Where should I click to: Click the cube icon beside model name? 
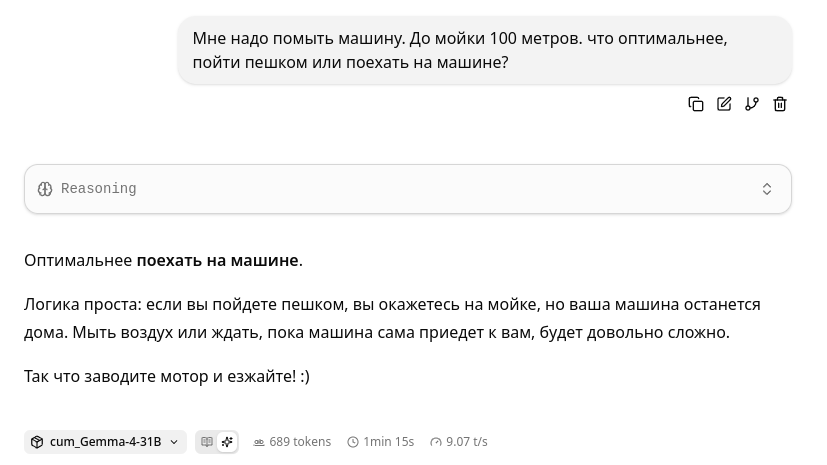coord(37,442)
